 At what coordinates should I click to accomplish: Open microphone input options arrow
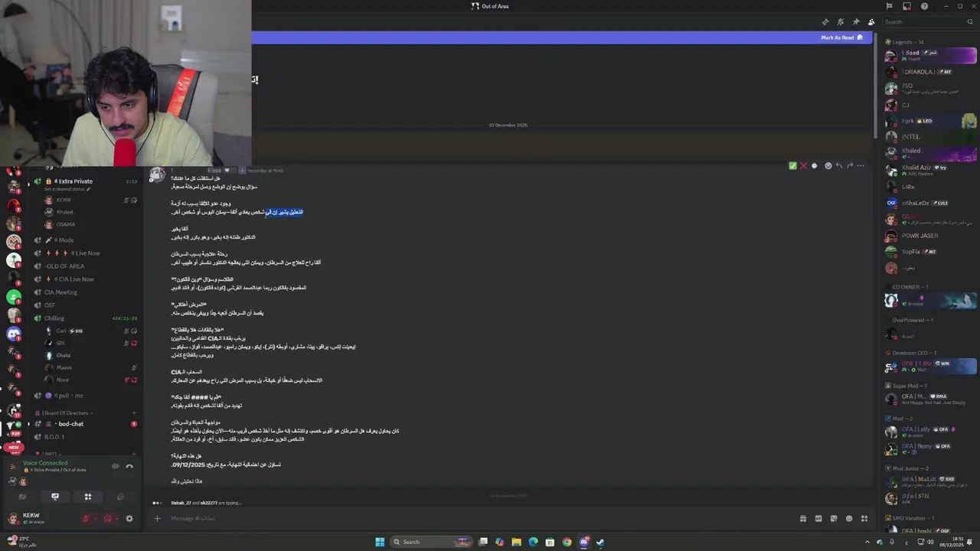coord(95,519)
